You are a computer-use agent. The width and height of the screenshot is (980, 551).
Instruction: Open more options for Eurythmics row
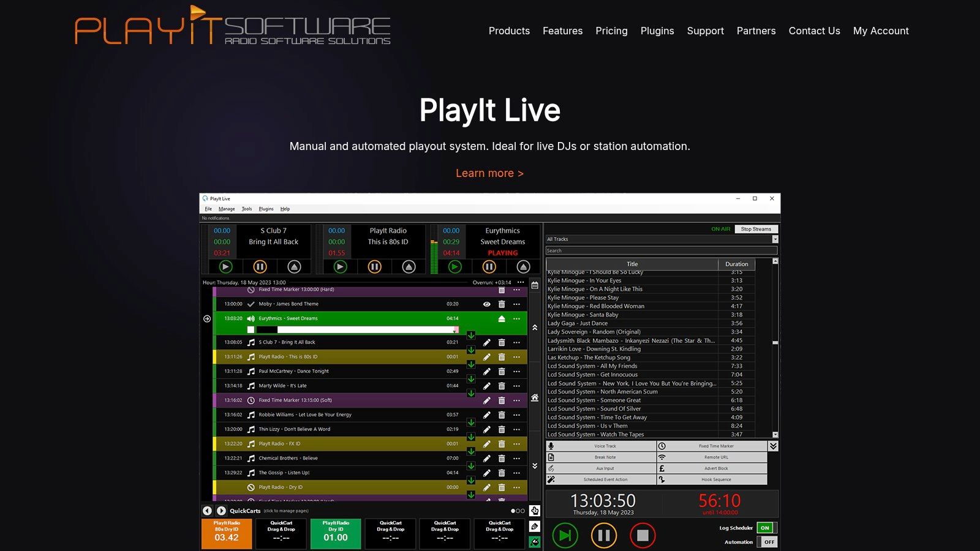(517, 318)
